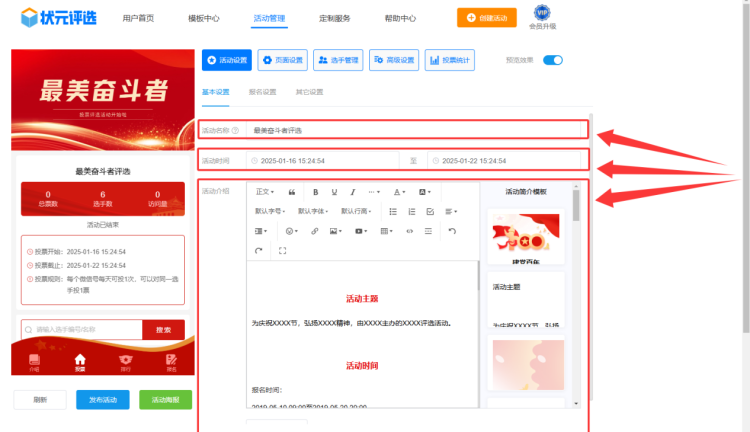750x432 pixels.
Task: Expand the 正文 paragraph style dropdown
Action: pyautogui.click(x=265, y=191)
